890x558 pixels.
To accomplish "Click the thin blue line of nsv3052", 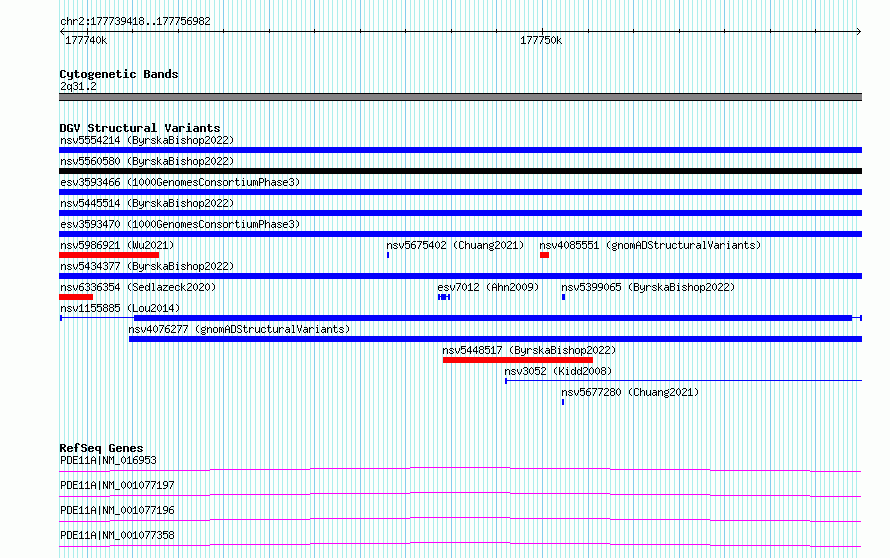I will pyautogui.click(x=683, y=380).
